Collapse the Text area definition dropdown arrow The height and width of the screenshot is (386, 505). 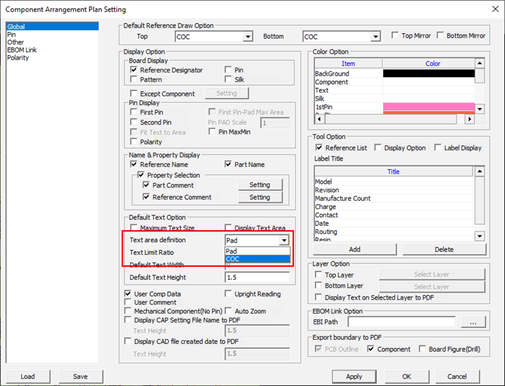[x=284, y=240]
